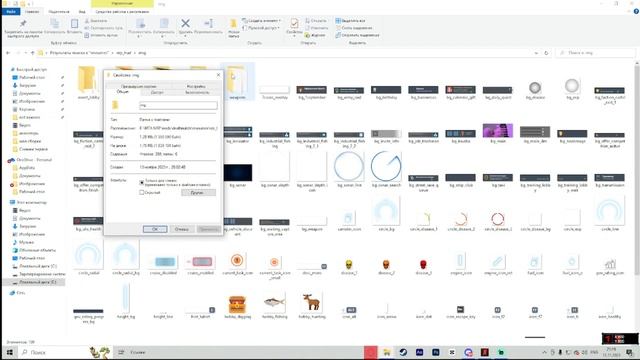Toggle the Hidden attribute checkbox

[x=142, y=193]
